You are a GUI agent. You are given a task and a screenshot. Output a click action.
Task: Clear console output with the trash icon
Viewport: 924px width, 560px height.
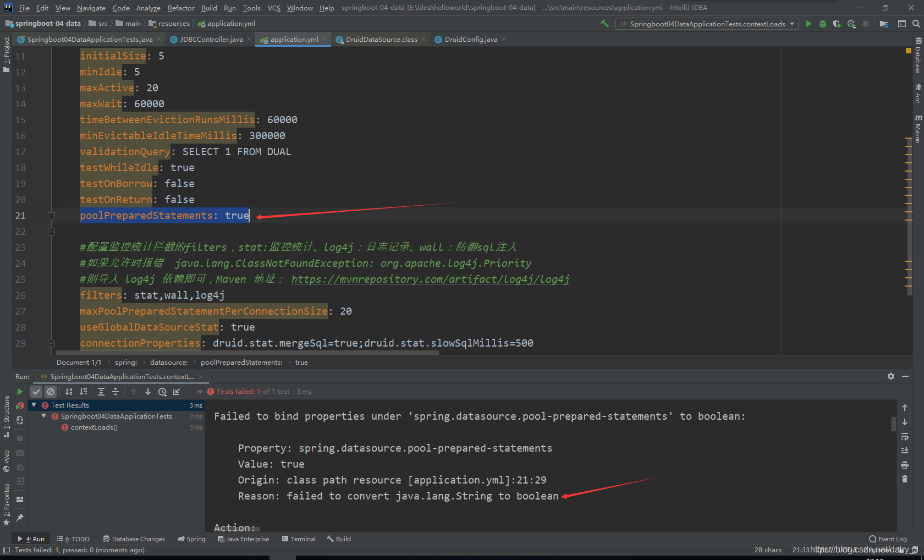(905, 479)
